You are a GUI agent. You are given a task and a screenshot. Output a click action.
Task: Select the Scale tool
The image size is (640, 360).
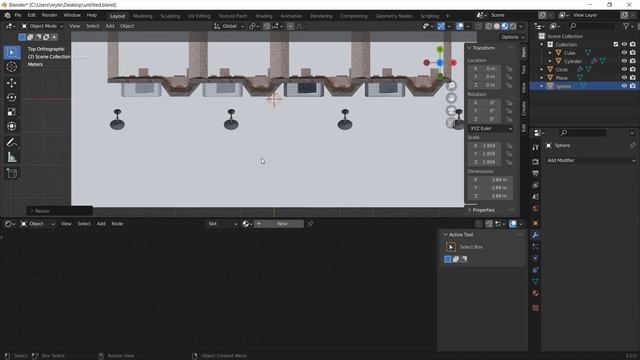12,111
